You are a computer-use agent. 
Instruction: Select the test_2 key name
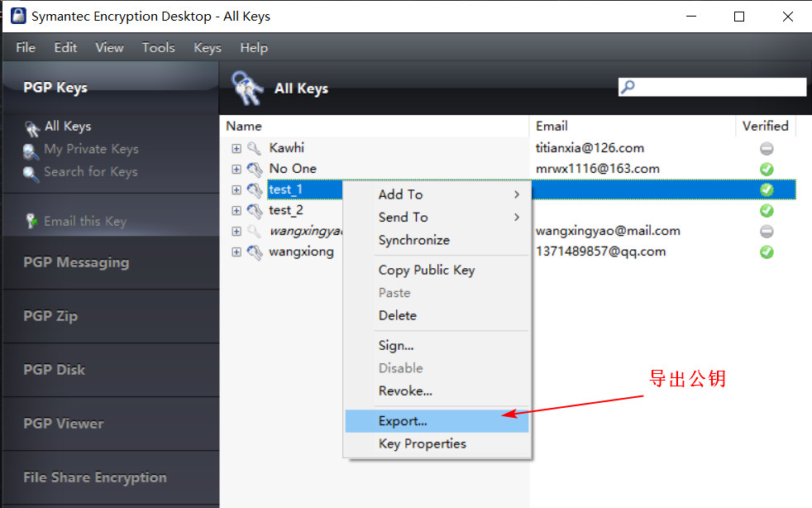286,210
